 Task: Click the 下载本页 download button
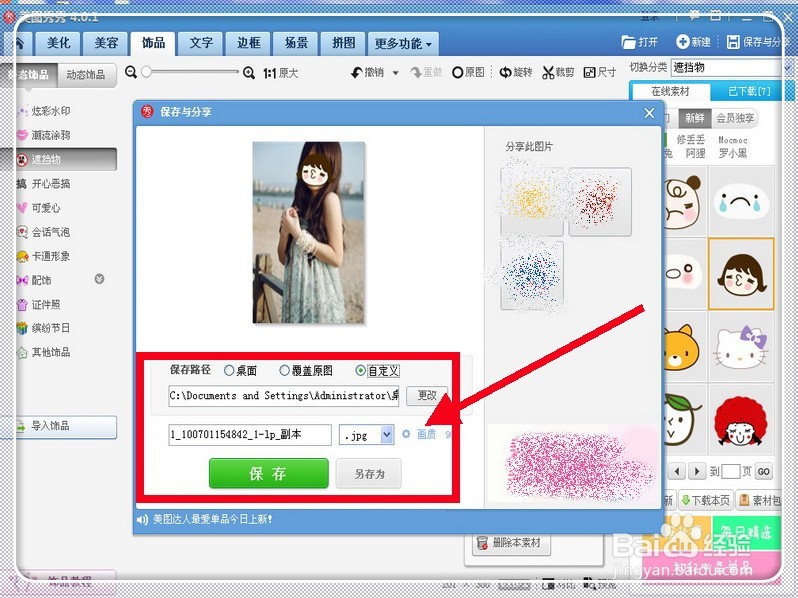coord(705,501)
